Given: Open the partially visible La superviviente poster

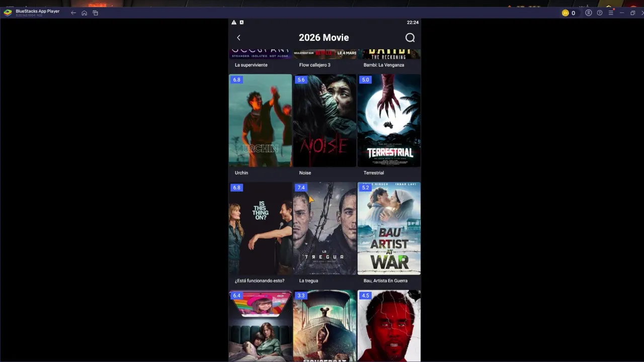Looking at the screenshot, I should 260,54.
